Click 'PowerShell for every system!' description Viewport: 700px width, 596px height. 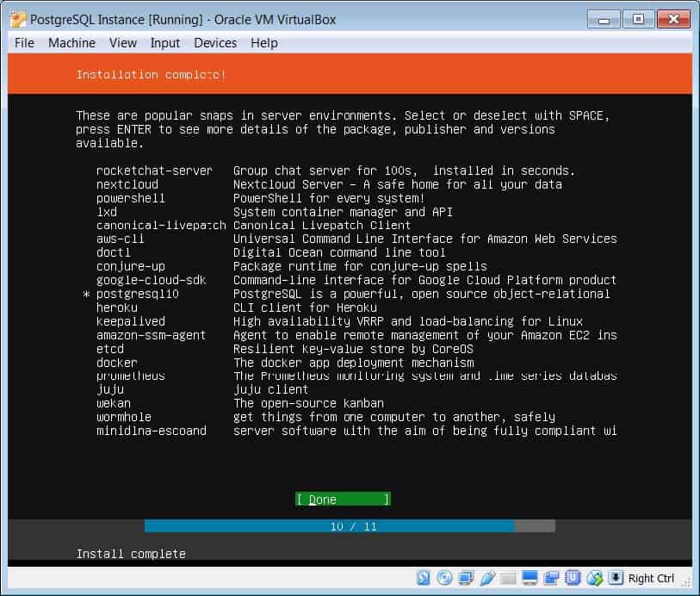point(329,198)
